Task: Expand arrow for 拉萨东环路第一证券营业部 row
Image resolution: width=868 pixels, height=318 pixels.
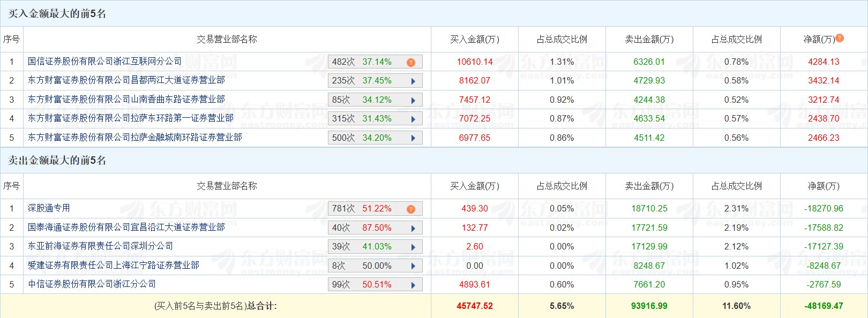Action: click(413, 119)
